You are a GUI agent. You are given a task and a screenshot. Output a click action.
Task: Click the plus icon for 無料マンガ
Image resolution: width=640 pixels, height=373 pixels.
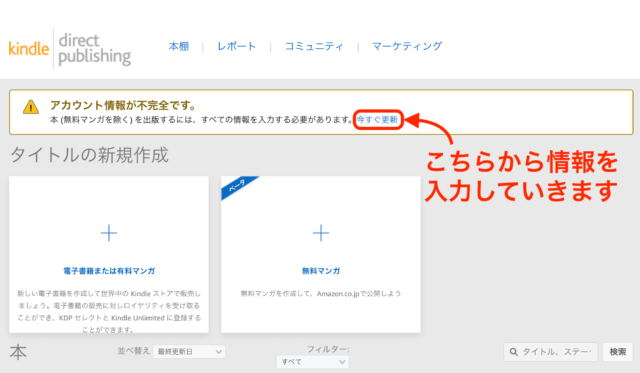(x=321, y=233)
